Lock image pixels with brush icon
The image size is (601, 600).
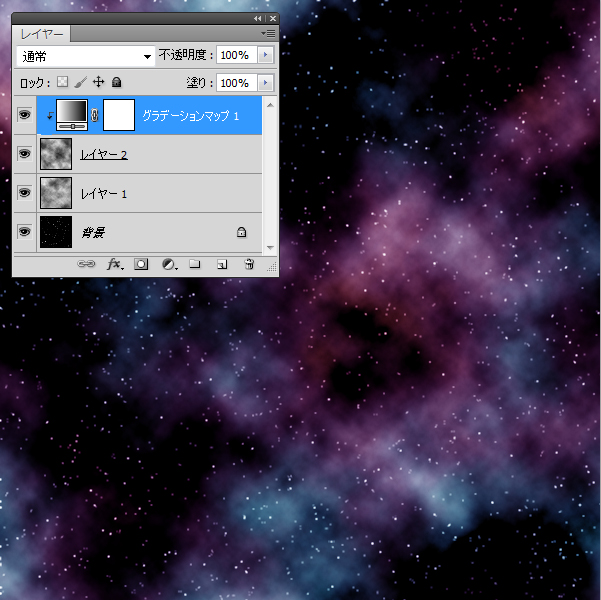(80, 82)
